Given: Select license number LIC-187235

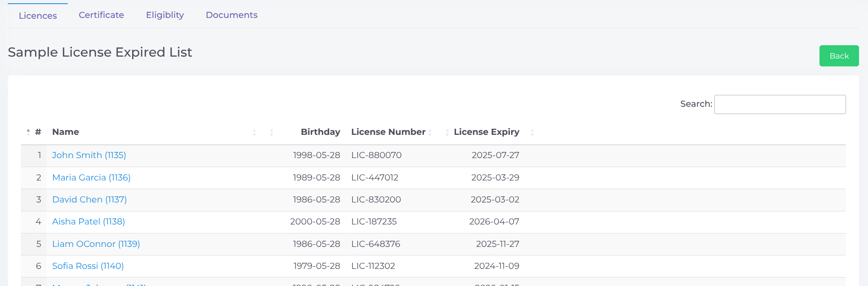Looking at the screenshot, I should coord(374,222).
